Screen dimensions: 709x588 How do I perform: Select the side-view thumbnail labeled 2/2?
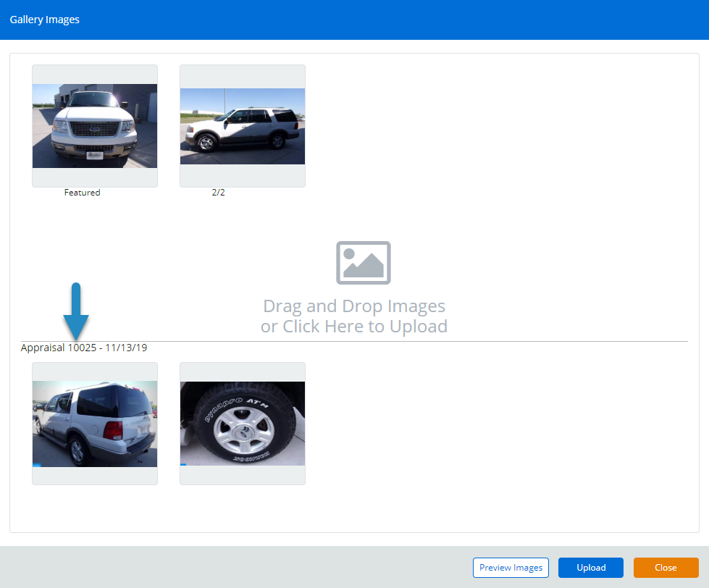242,127
